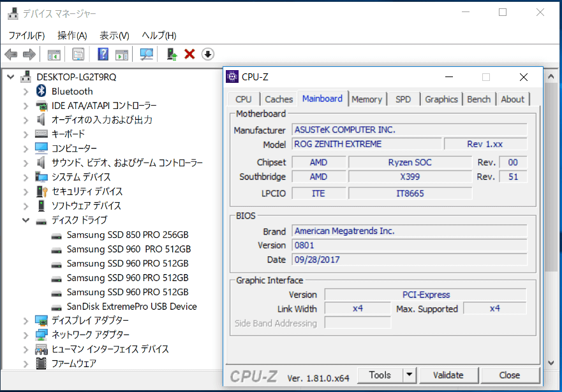Switch to the Bench tab in CPU-Z
The width and height of the screenshot is (562, 392).
click(478, 99)
